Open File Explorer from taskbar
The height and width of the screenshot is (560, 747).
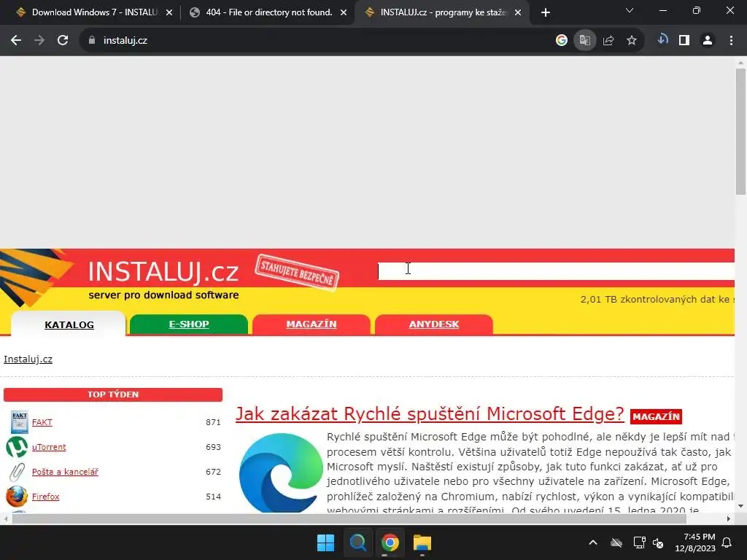coord(422,542)
